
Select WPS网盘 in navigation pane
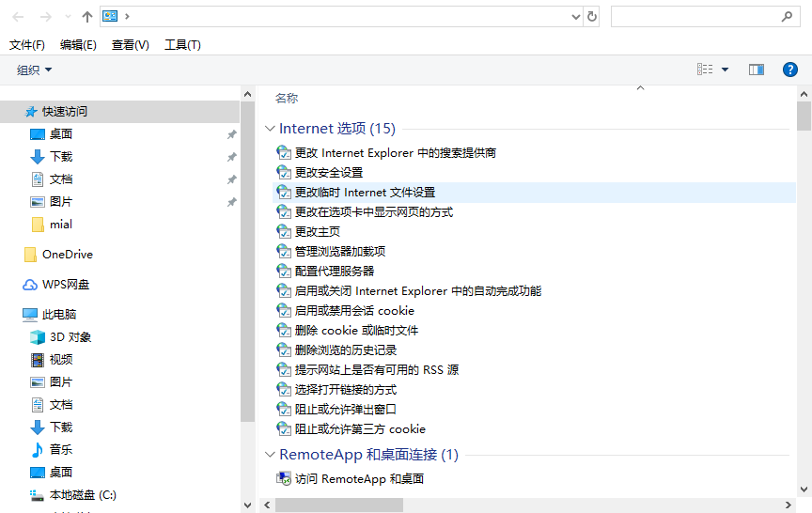point(65,285)
